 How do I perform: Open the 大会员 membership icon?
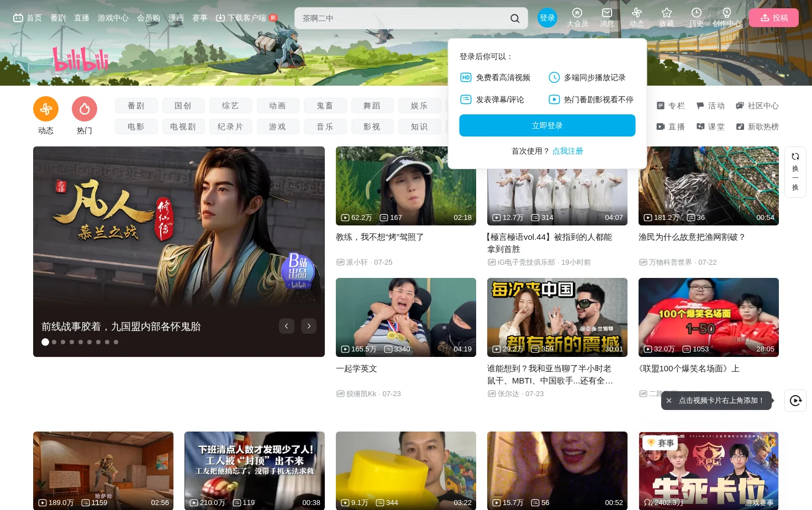tap(577, 18)
